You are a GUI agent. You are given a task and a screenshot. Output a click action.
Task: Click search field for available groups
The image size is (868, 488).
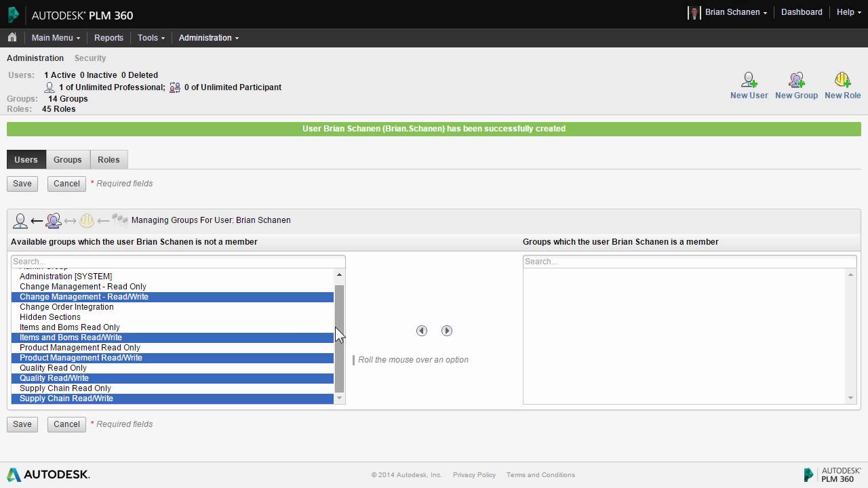(178, 262)
